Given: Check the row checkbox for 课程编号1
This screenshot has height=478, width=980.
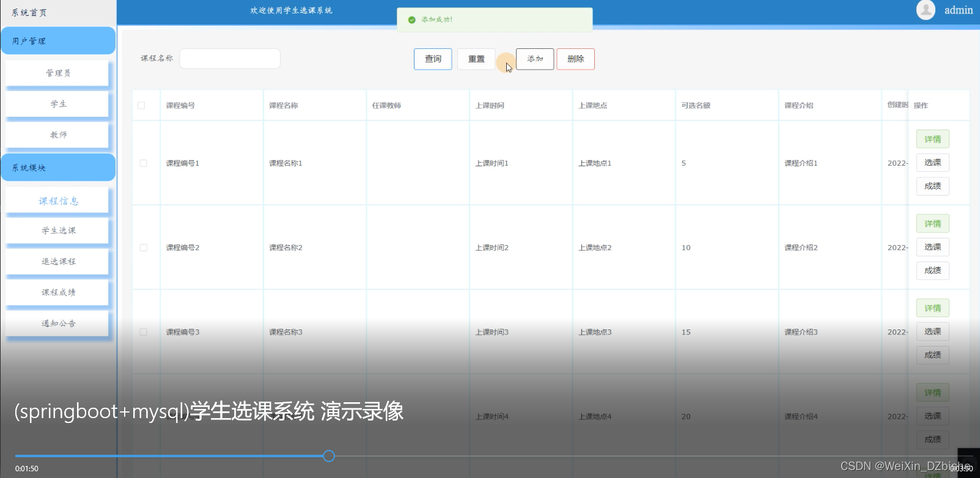Looking at the screenshot, I should point(143,163).
